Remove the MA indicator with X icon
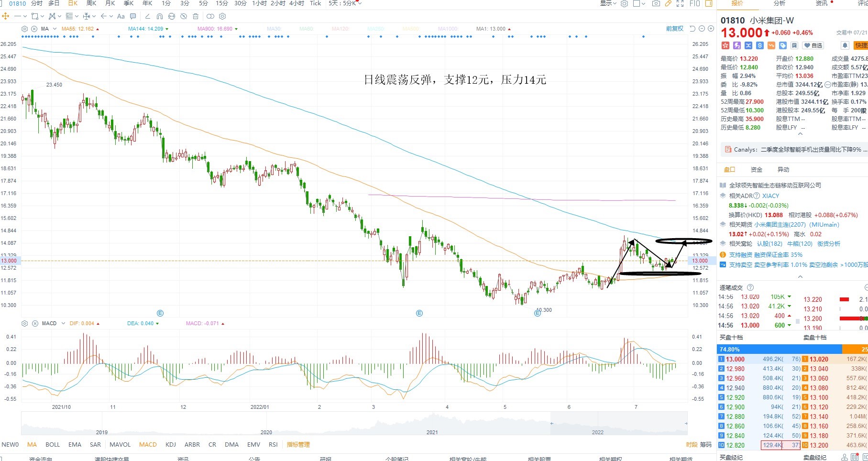 point(34,29)
